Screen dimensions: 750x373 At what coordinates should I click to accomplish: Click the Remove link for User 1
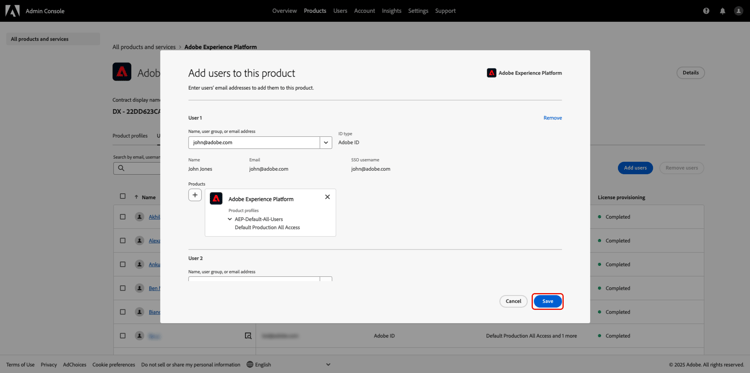(x=552, y=118)
